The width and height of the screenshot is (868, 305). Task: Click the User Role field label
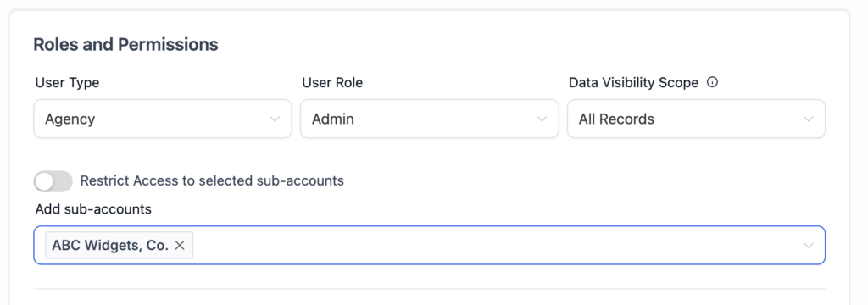point(332,83)
